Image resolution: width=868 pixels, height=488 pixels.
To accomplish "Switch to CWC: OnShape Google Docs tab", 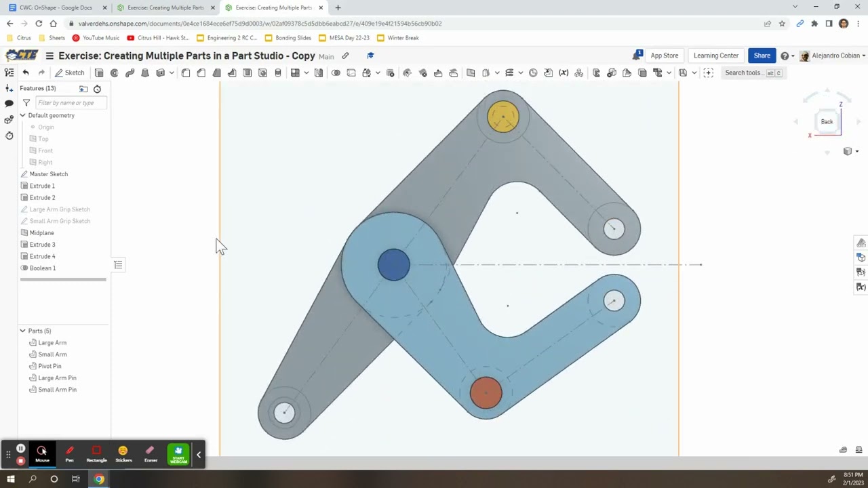I will [x=56, y=7].
